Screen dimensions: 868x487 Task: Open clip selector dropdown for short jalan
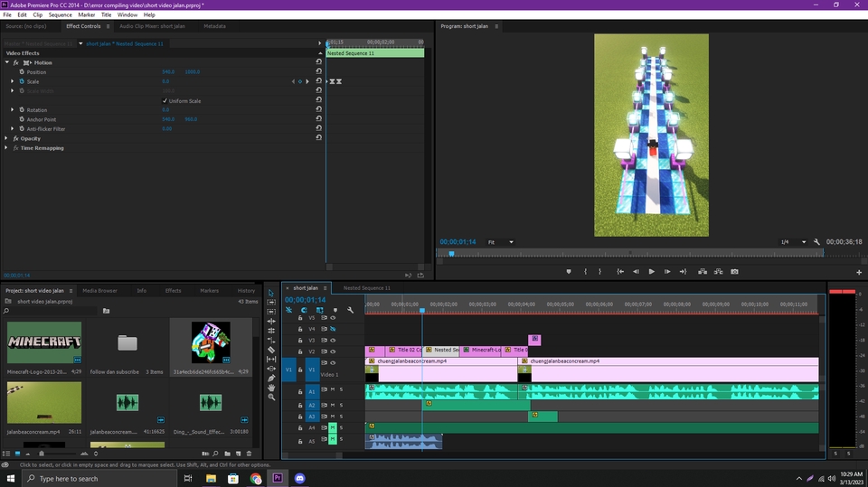pos(80,43)
